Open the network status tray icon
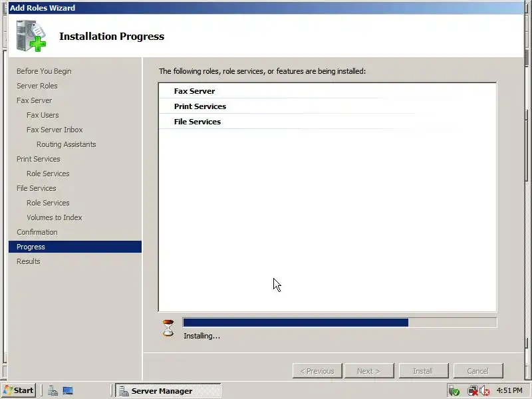The height and width of the screenshot is (399, 532). 472,391
